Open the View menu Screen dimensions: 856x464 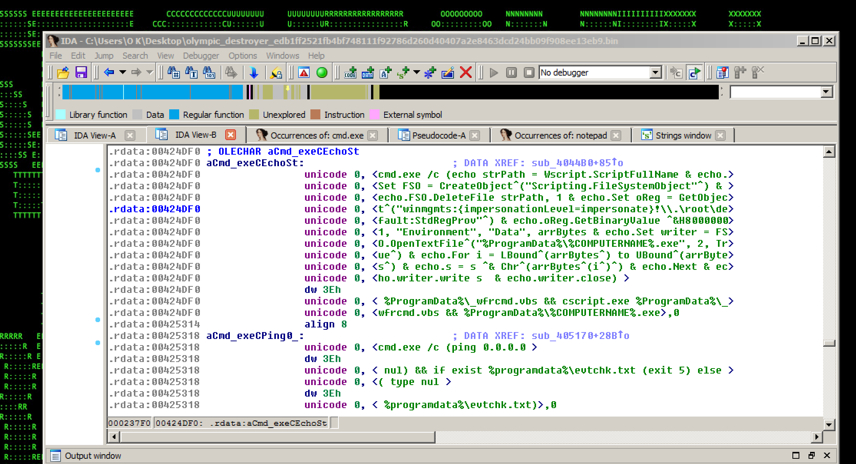coord(165,56)
